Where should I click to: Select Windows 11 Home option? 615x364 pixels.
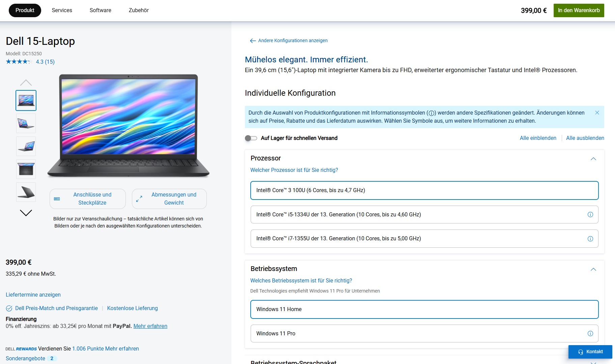coord(424,309)
